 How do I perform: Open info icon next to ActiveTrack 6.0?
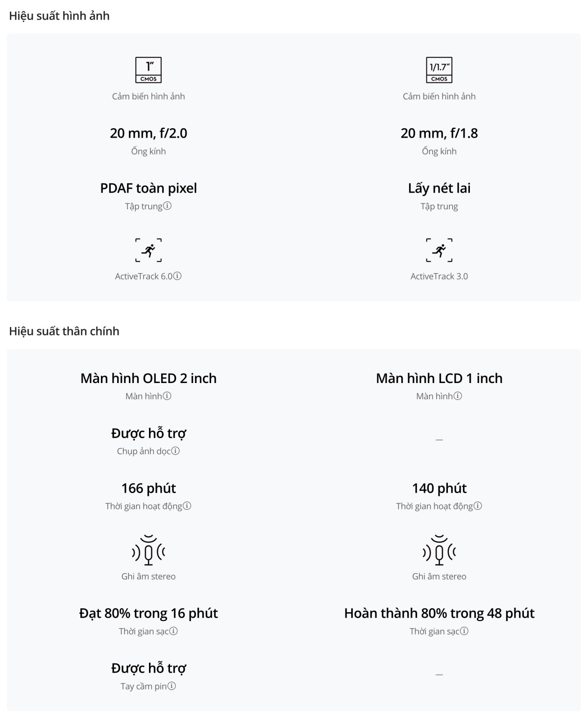177,276
